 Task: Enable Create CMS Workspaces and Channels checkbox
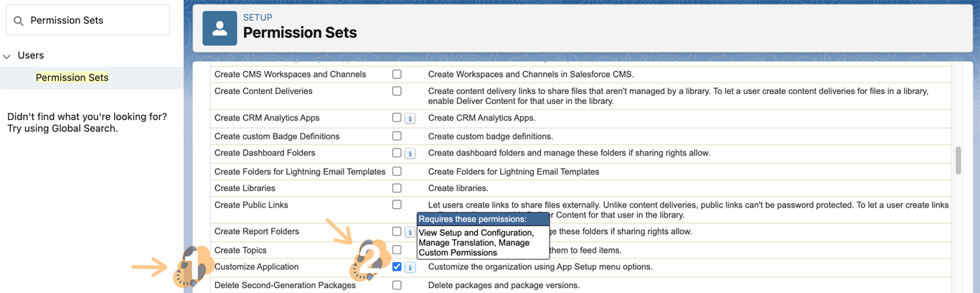397,74
